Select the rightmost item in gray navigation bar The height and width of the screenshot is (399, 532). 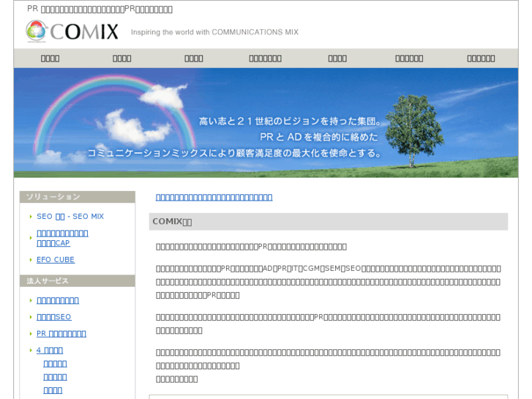(481, 59)
